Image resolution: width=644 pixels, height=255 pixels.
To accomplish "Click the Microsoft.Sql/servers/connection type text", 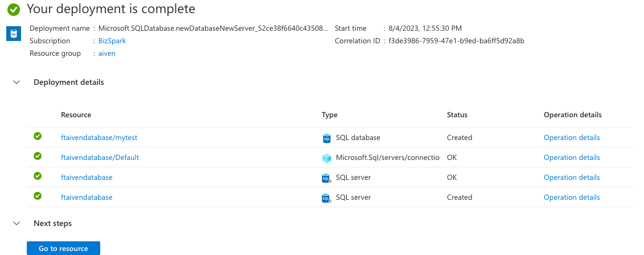I will coord(388,157).
